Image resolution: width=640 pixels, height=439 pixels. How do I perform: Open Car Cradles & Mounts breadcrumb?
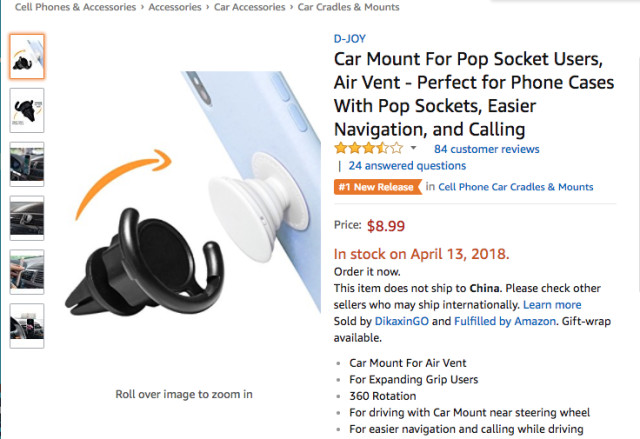[348, 7]
